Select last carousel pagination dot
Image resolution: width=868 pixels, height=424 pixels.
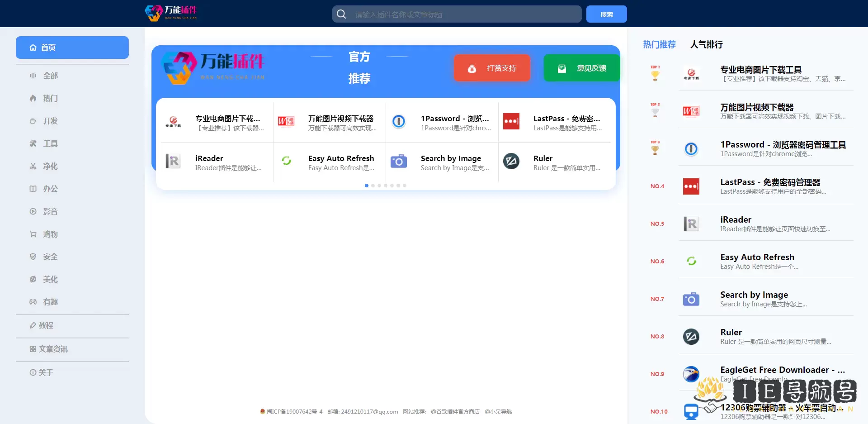405,186
